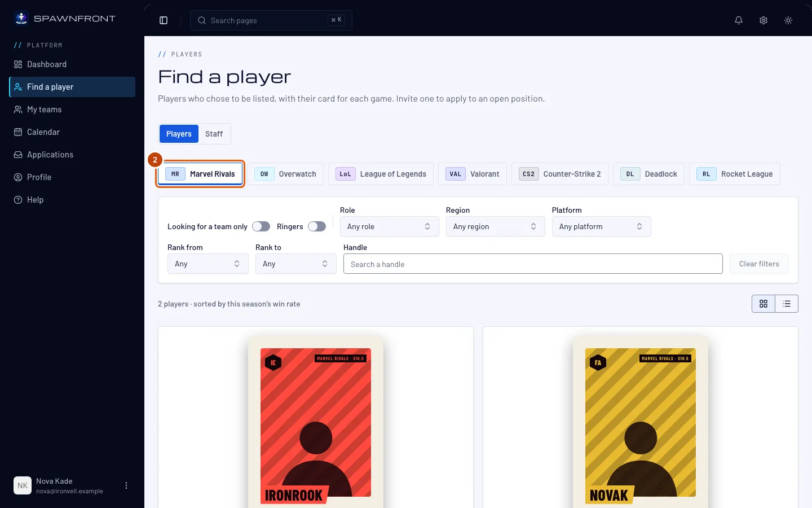Open the Help sidebar page
This screenshot has height=508, width=812.
click(x=72, y=200)
